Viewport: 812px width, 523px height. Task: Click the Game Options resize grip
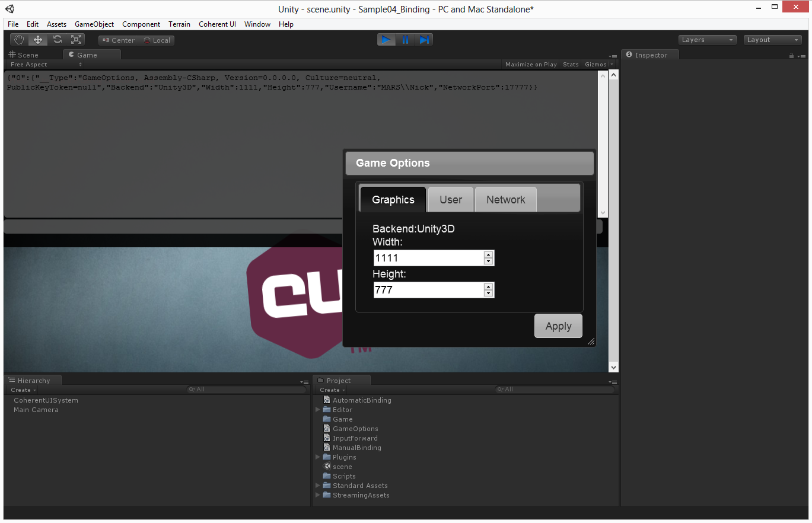(591, 342)
